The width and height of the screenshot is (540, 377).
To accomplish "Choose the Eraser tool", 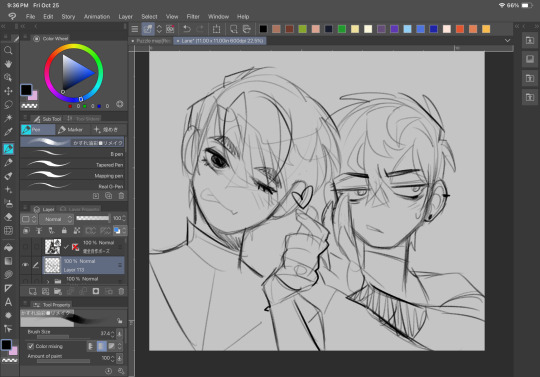I will [x=8, y=217].
